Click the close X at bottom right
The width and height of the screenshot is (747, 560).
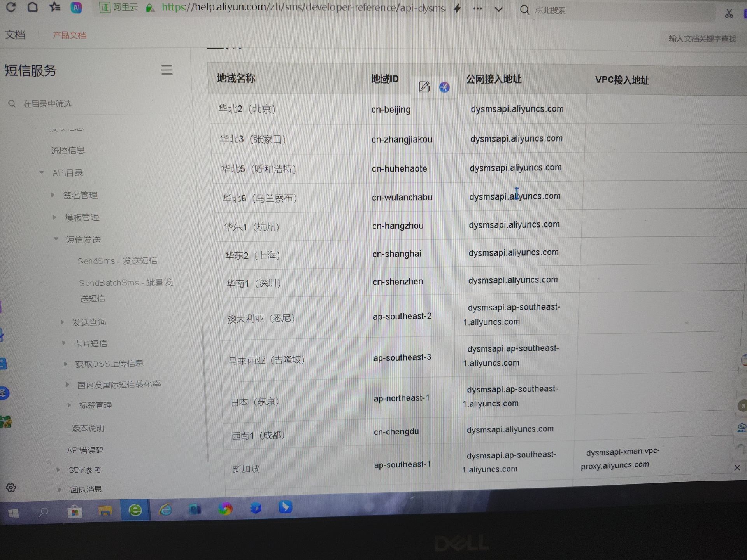point(737,467)
